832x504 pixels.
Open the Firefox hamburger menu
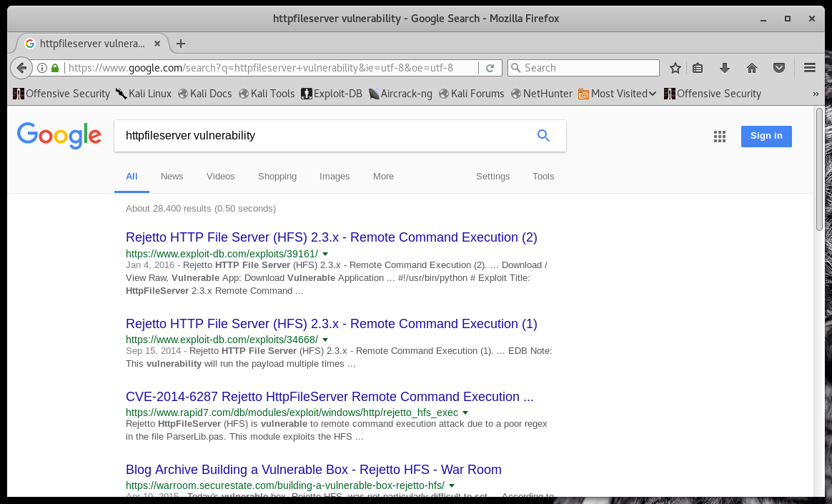[x=810, y=68]
